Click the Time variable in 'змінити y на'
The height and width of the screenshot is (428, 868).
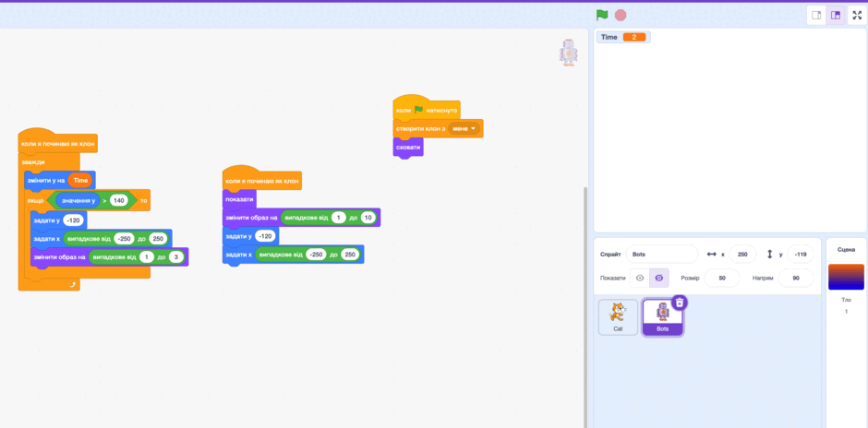click(x=80, y=180)
